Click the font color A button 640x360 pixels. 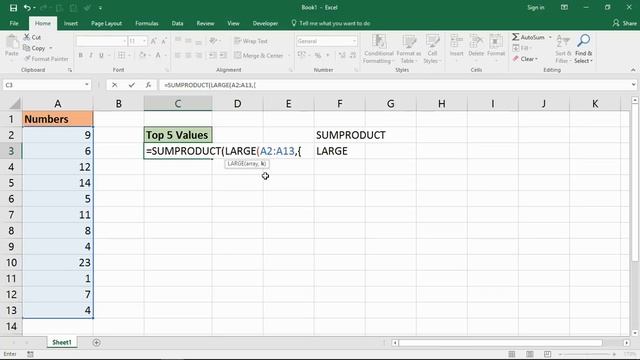click(158, 55)
